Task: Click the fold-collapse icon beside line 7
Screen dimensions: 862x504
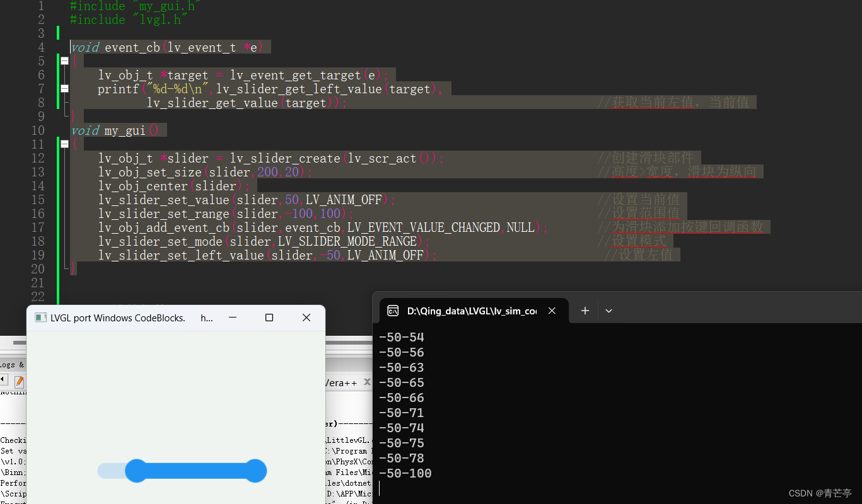Action: pos(64,88)
